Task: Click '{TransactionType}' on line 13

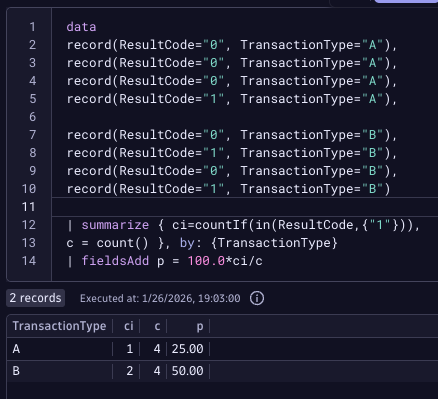Action: click(x=274, y=243)
